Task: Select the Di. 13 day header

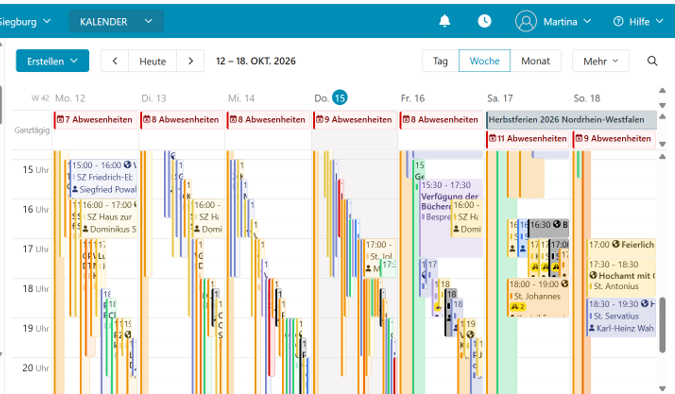Action: (154, 98)
